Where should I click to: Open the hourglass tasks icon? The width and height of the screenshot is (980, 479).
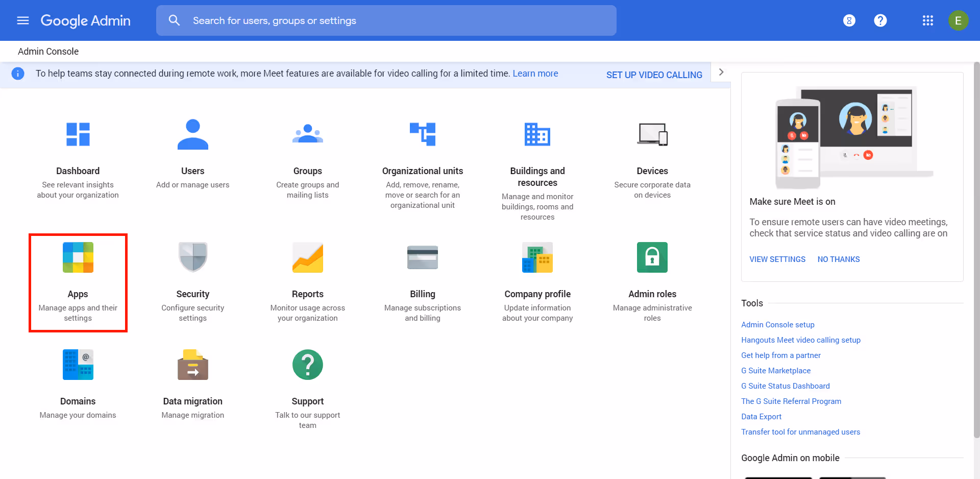tap(849, 20)
